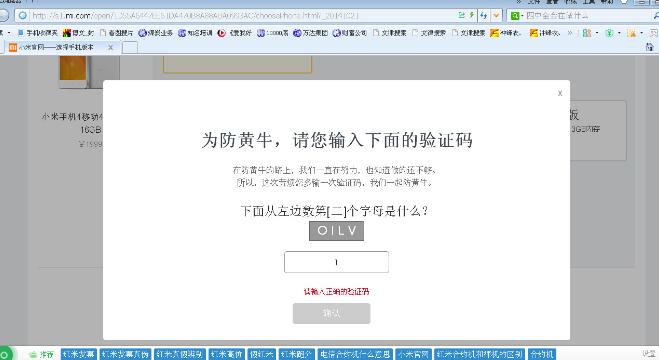The height and width of the screenshot is (360, 659).
Task: Click the 电信合约机什么意思 tag
Action: (x=355, y=355)
